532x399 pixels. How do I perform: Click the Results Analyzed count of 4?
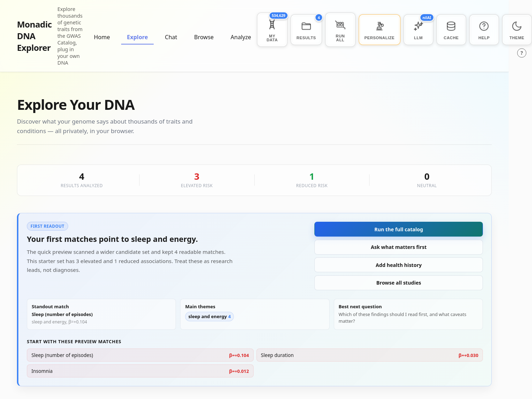click(x=82, y=177)
